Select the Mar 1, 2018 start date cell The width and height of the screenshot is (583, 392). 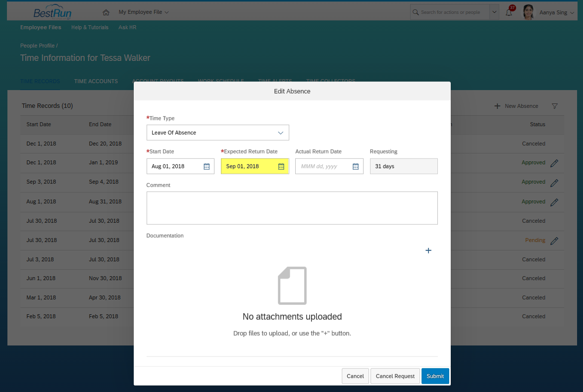click(x=41, y=297)
